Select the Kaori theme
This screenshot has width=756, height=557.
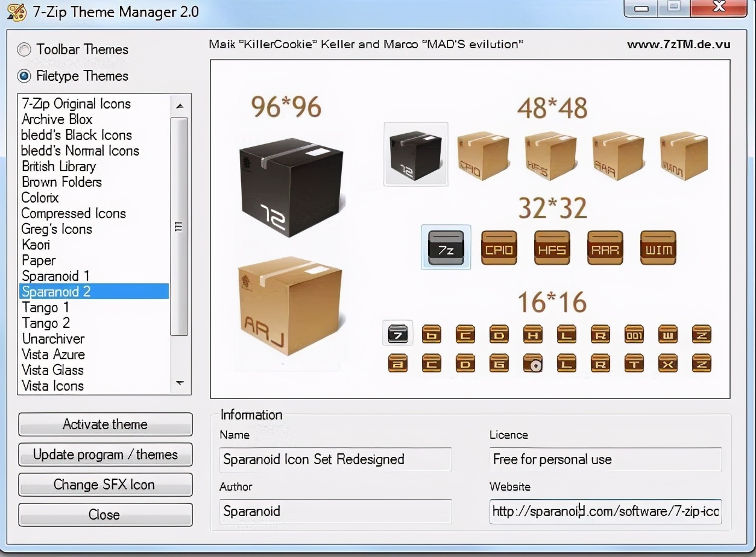tap(94, 245)
